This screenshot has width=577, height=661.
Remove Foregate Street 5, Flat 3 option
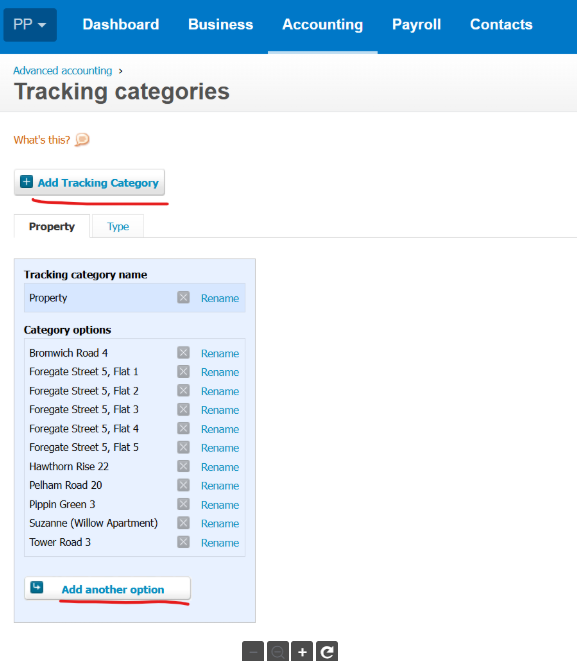183,409
